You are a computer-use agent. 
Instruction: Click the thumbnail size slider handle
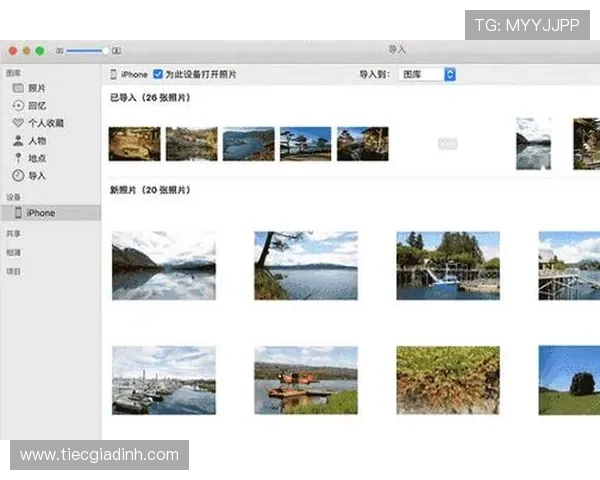pos(105,50)
